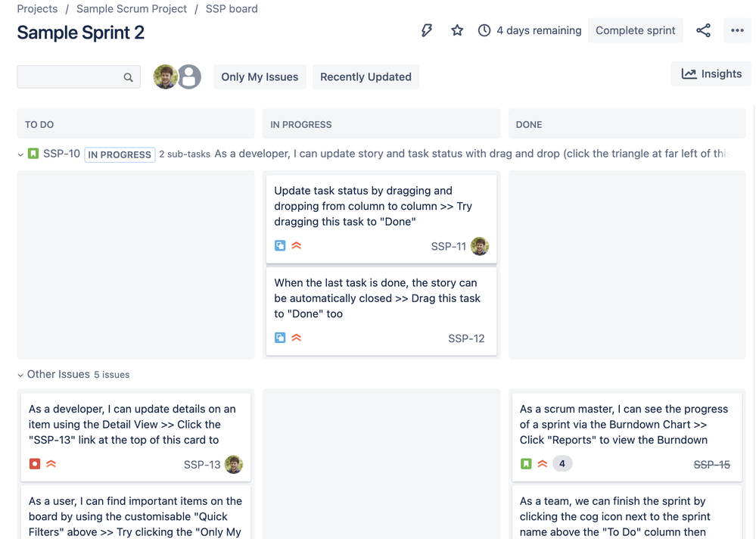Open the SSP board breadcrumb
This screenshot has width=756, height=539.
tap(232, 8)
